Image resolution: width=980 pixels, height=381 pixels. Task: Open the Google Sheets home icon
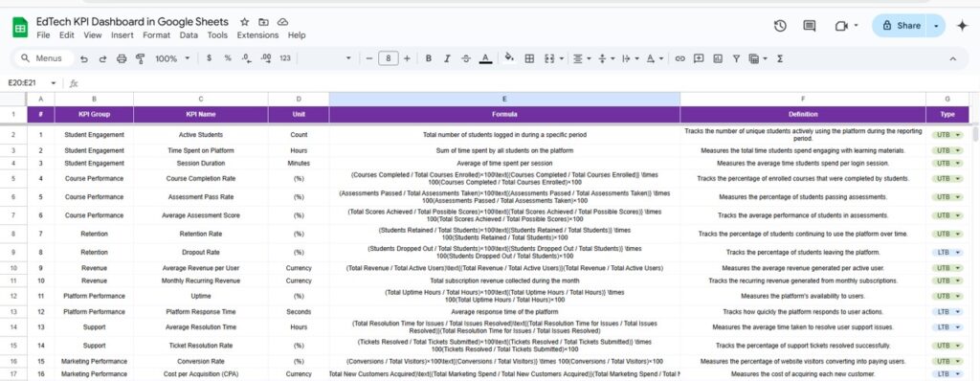click(x=20, y=28)
